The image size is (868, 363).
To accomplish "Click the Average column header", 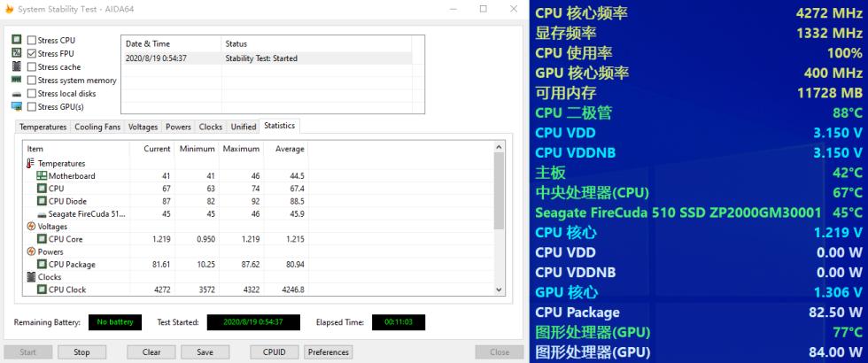I will (x=285, y=149).
